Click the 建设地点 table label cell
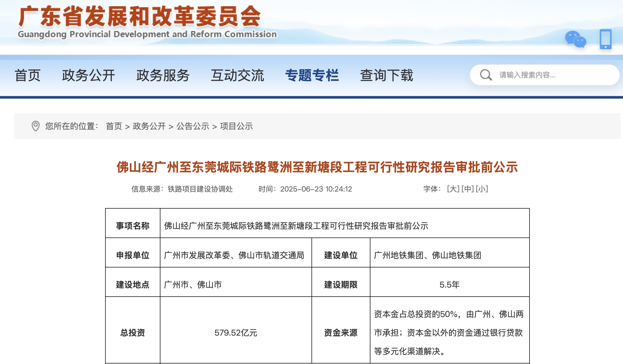The height and width of the screenshot is (364, 623). [x=133, y=282]
